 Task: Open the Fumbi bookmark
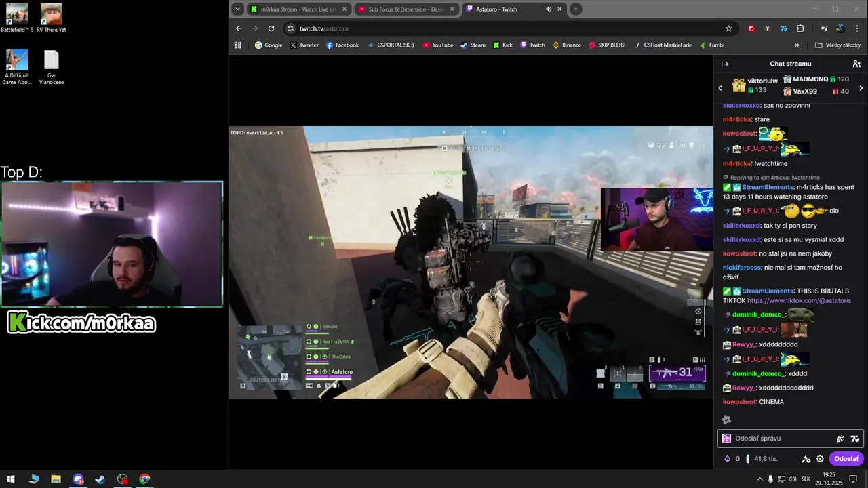tap(711, 45)
